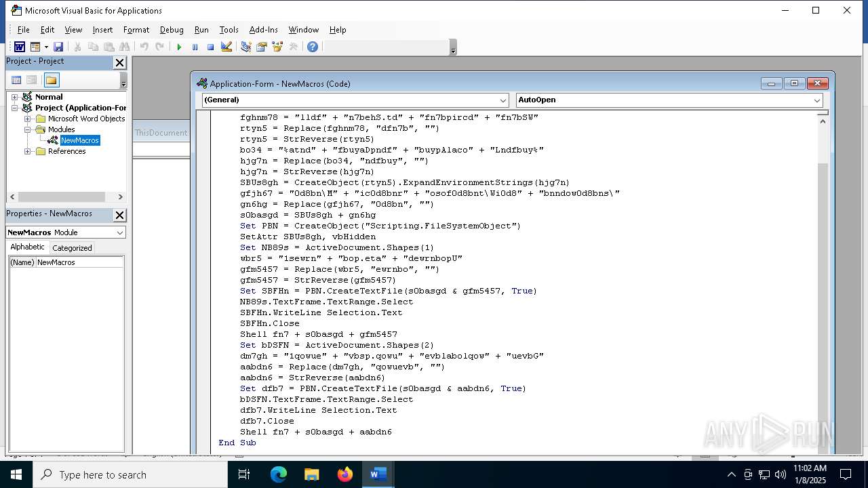This screenshot has height=488, width=868.
Task: Click View Object icon in Project panel
Action: click(31, 80)
